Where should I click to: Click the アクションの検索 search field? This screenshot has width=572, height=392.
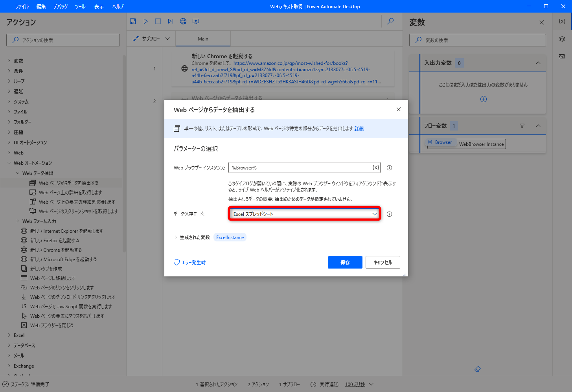tap(63, 40)
